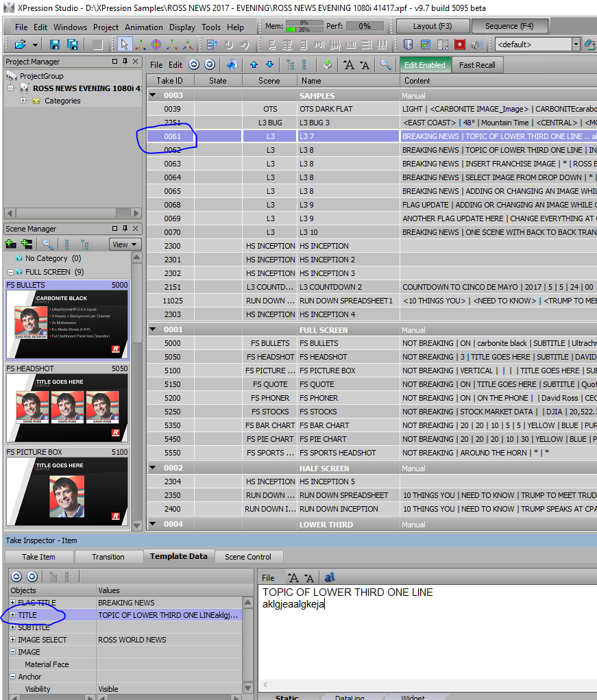
Task: Collapse the FULL SCREEN take group
Action: point(153,329)
